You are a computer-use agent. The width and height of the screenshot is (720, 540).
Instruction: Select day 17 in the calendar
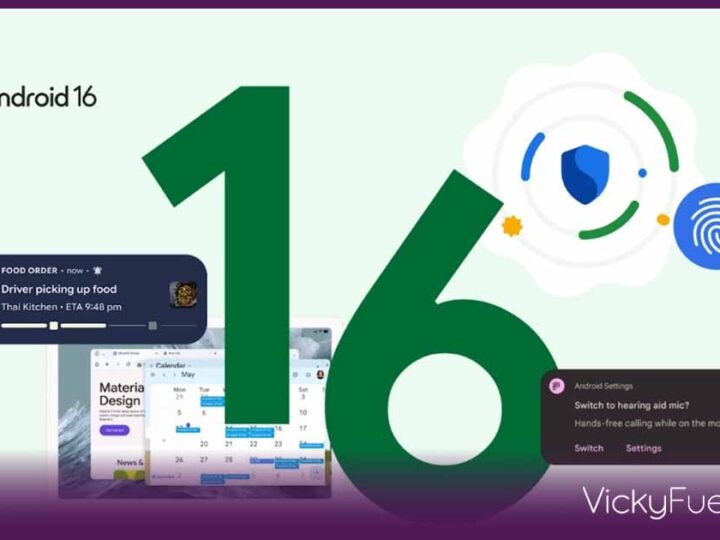tap(303, 428)
